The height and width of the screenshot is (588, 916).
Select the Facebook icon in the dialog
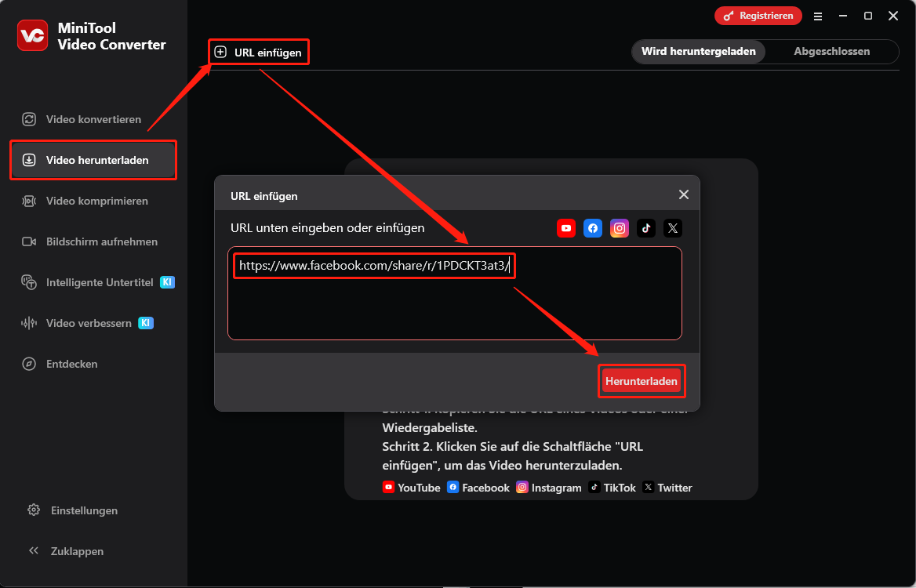[x=593, y=228]
